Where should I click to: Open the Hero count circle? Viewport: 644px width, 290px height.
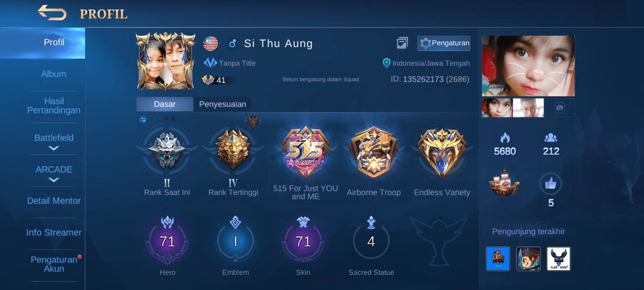coord(167,241)
